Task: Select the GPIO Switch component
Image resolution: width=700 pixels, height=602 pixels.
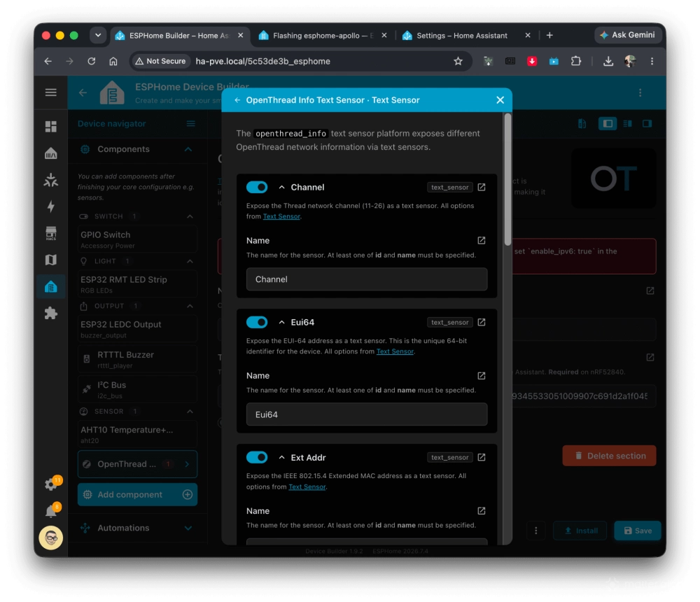Action: 137,239
